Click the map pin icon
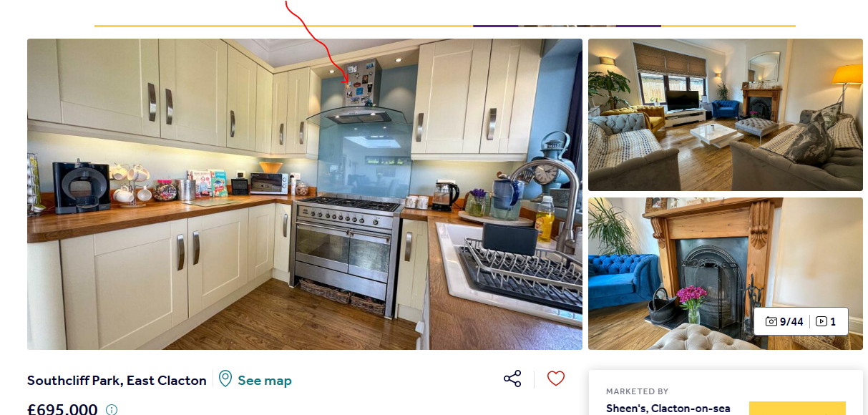This screenshot has height=415, width=868. (x=225, y=379)
